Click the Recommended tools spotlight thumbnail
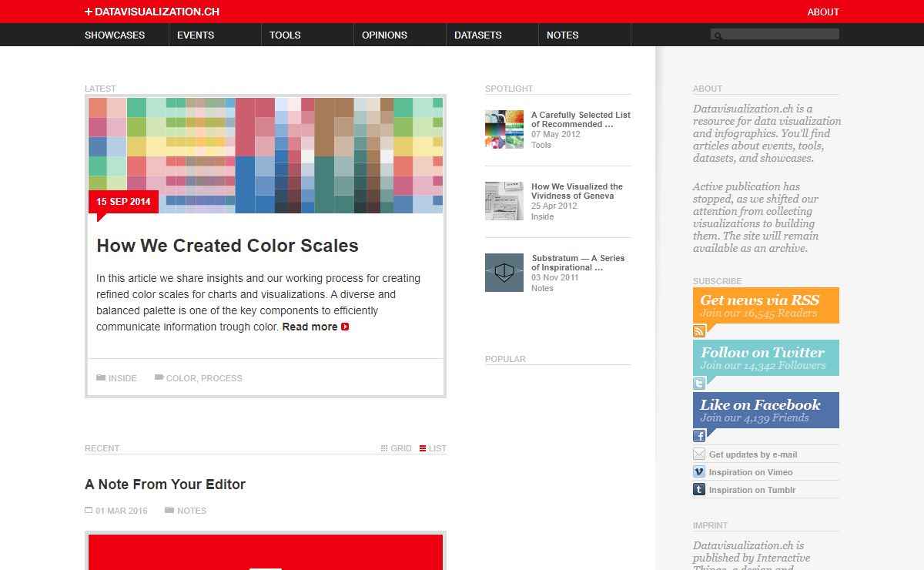This screenshot has height=570, width=924. pyautogui.click(x=504, y=129)
